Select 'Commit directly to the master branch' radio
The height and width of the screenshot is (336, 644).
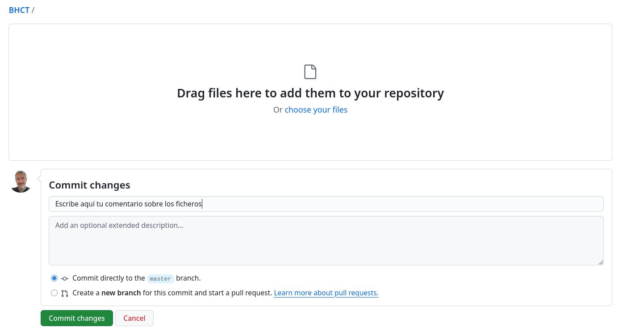[54, 278]
